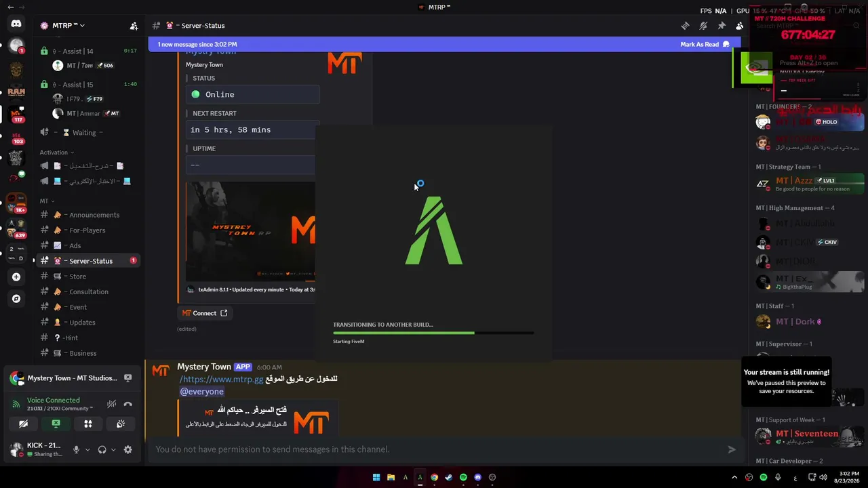This screenshot has height=488, width=868.
Task: Open the For-Players channel
Action: 88,230
